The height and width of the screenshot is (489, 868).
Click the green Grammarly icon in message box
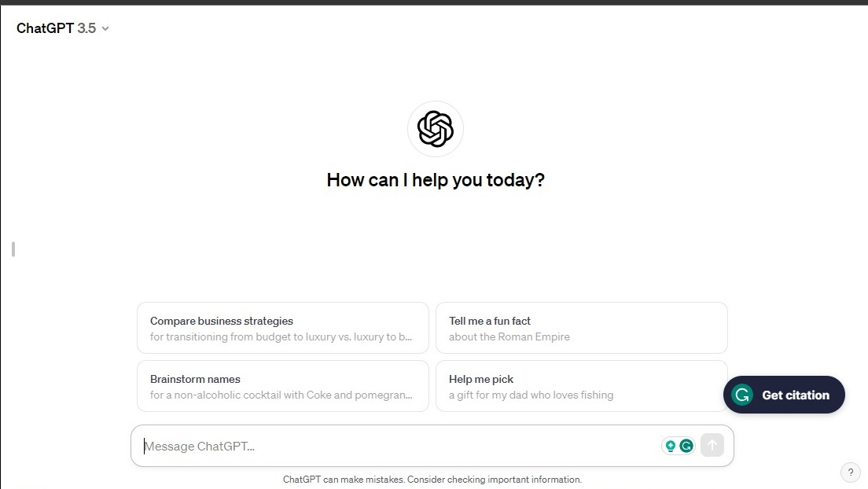(x=686, y=446)
